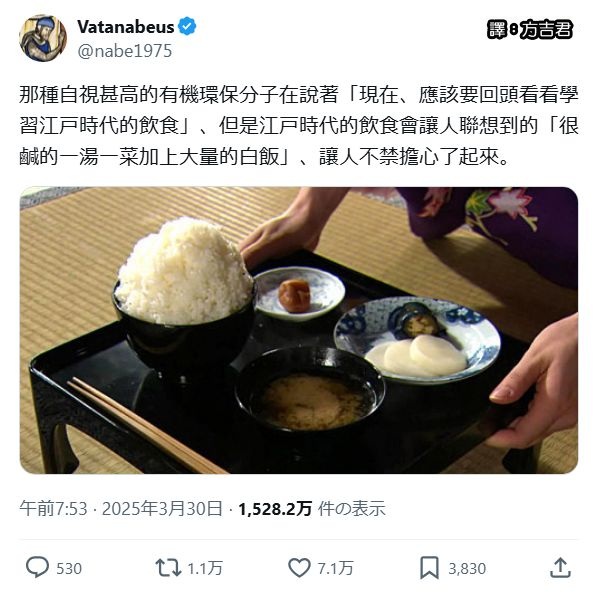The width and height of the screenshot is (598, 596).
Task: Click the 件の表示 views label
Action: 352,509
